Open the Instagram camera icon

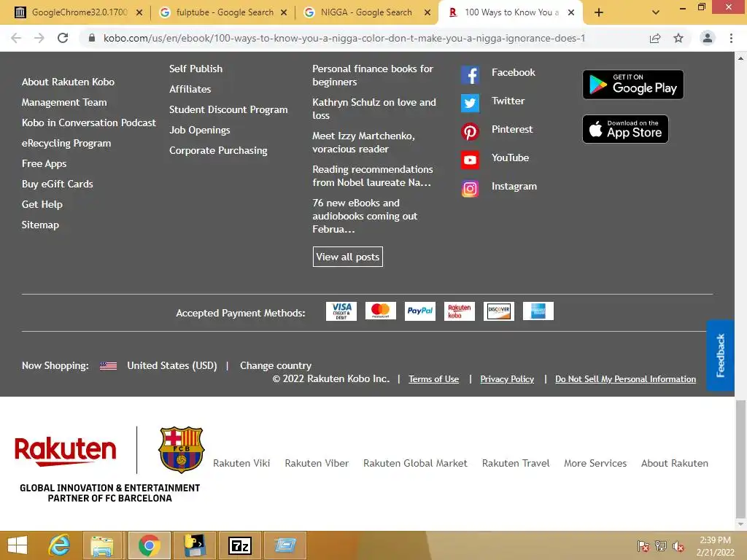470,189
